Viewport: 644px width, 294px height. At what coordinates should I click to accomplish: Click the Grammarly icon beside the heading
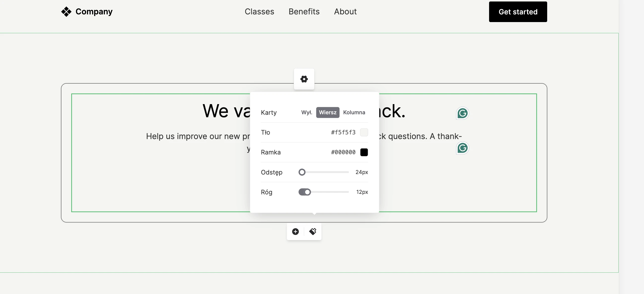pyautogui.click(x=462, y=113)
